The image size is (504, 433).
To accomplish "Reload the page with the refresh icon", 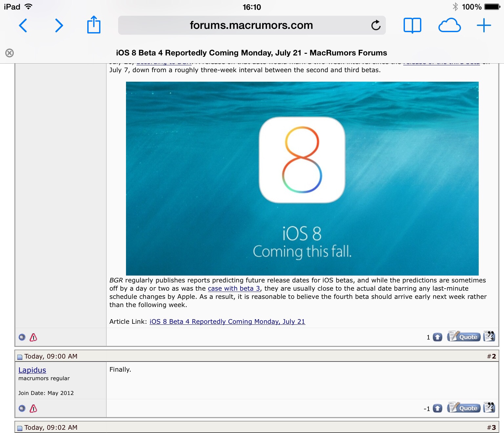I will 376,25.
